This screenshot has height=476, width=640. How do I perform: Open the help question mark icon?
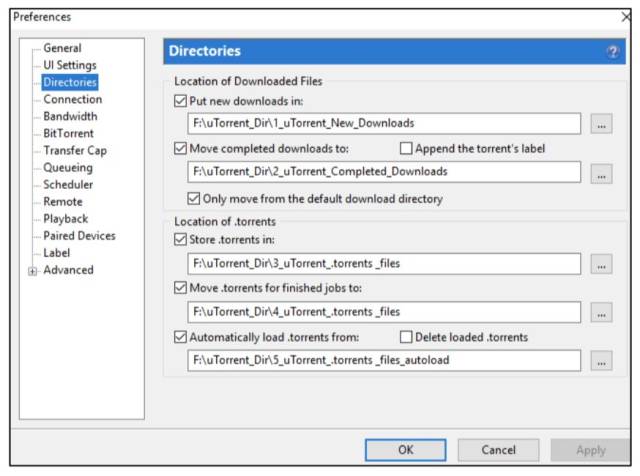(612, 52)
